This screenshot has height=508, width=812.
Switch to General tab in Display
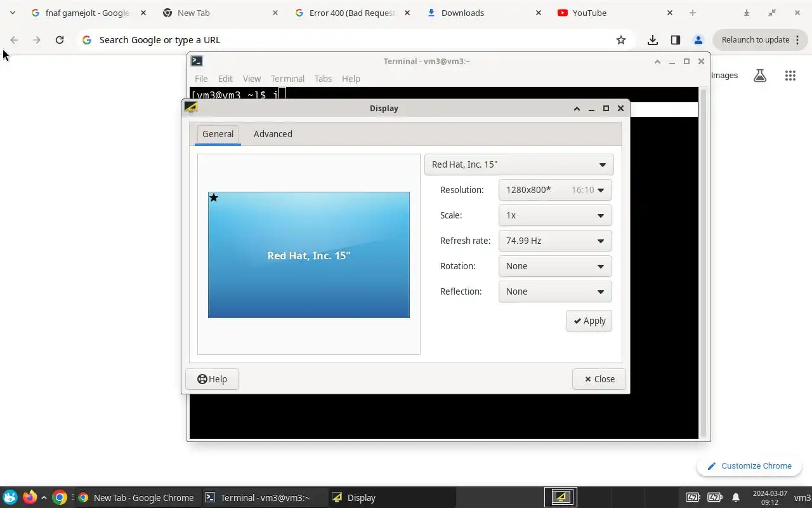pos(218,134)
